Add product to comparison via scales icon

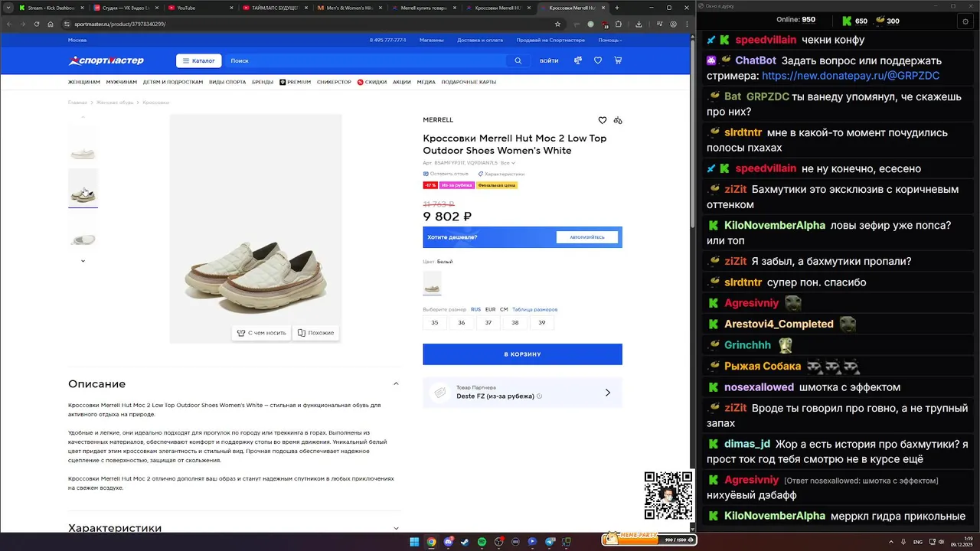point(618,120)
